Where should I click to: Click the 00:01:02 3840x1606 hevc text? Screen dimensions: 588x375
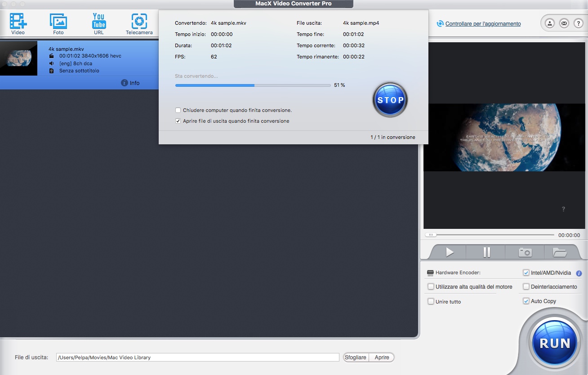click(90, 56)
